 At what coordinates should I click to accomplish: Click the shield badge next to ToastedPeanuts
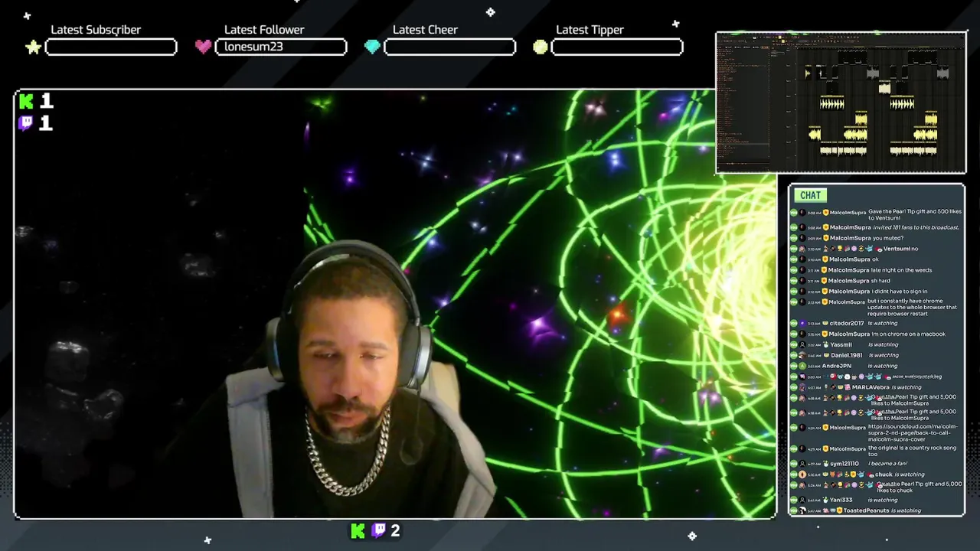839,510
